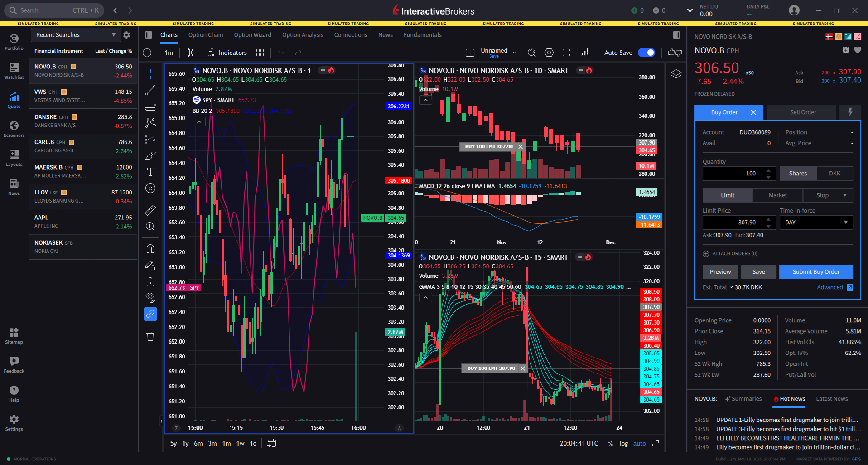Select the measure ruler tool

coord(150,210)
